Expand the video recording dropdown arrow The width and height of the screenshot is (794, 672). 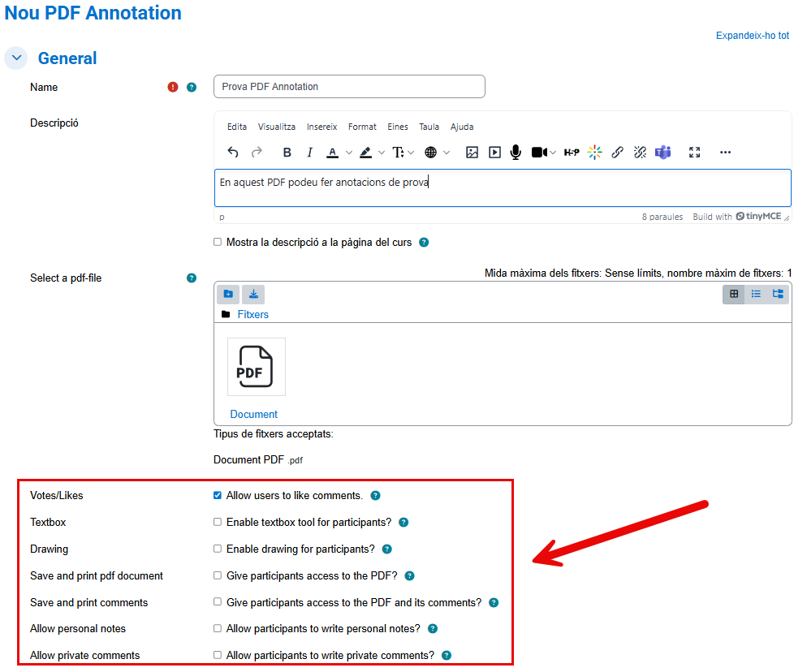pyautogui.click(x=553, y=153)
